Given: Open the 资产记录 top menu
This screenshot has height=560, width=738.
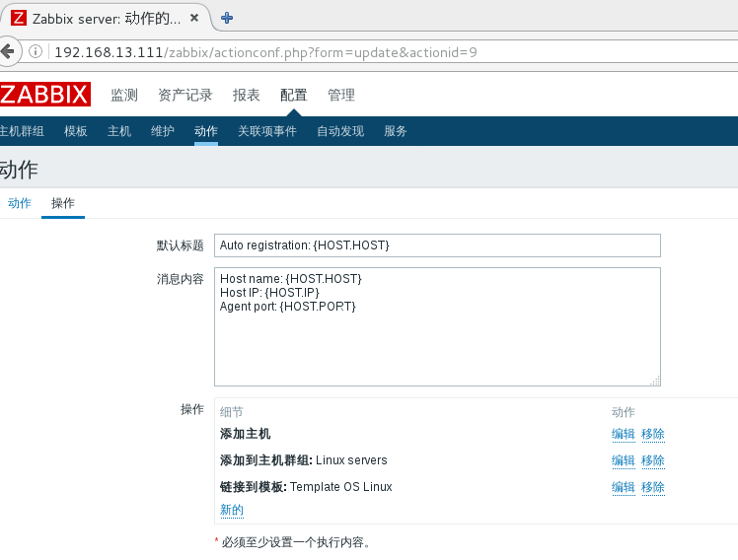Looking at the screenshot, I should [185, 95].
